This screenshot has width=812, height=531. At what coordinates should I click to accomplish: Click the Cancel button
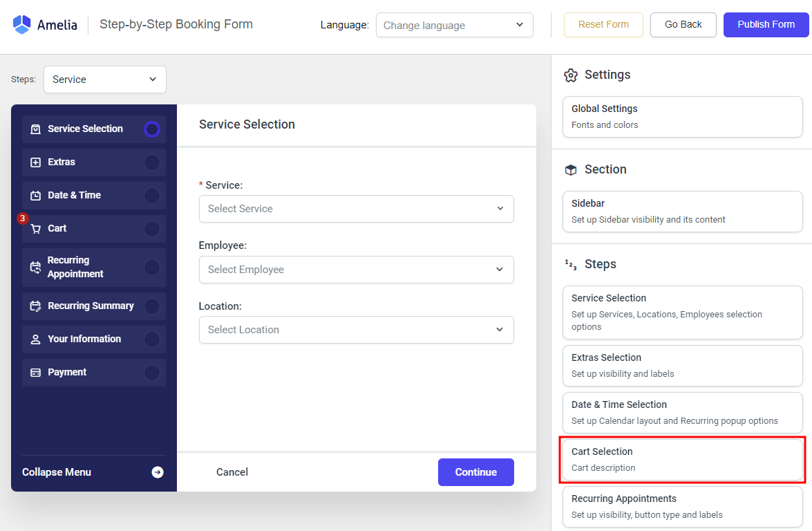(x=232, y=472)
